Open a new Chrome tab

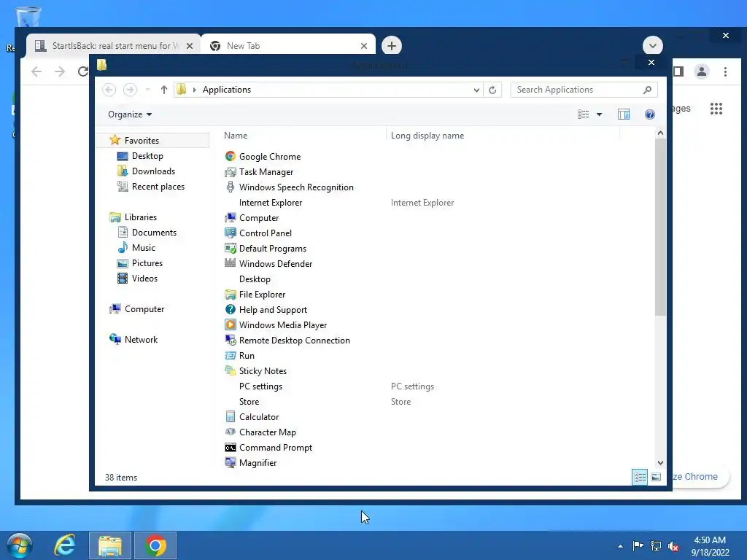point(391,46)
